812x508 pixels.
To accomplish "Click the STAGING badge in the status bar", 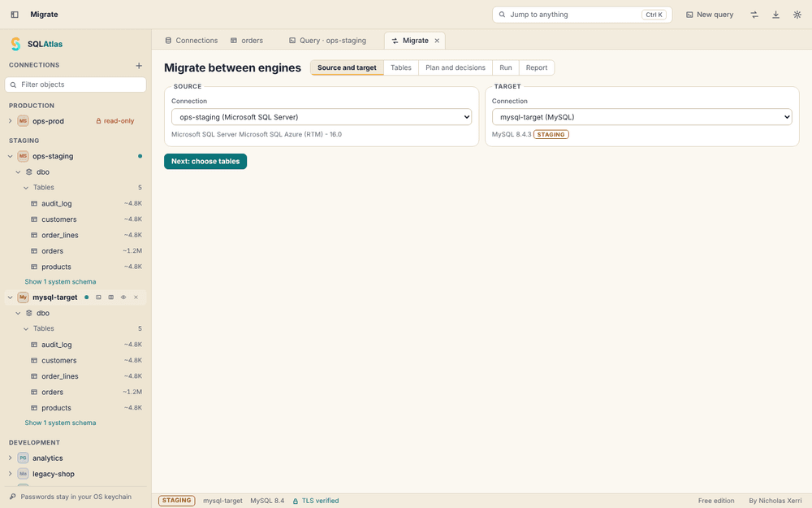I will click(x=176, y=501).
